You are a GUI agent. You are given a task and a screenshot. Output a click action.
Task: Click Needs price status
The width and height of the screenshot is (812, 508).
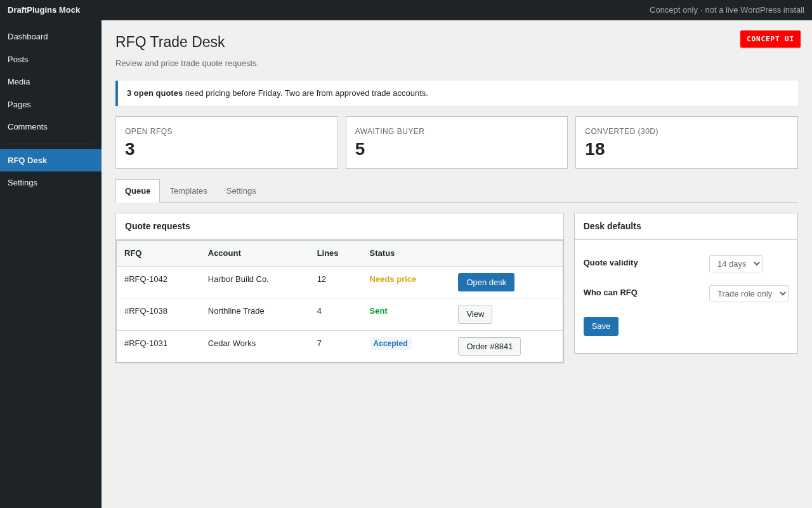tap(393, 279)
